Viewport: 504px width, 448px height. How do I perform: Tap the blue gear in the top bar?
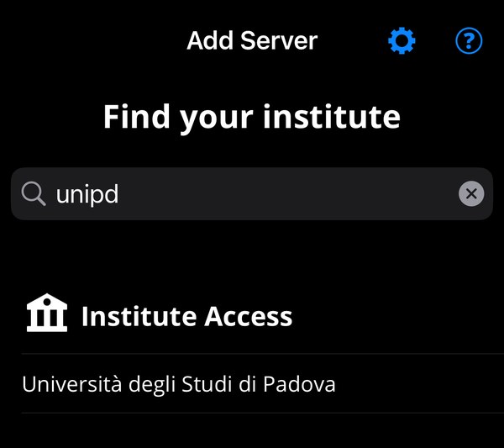402,40
